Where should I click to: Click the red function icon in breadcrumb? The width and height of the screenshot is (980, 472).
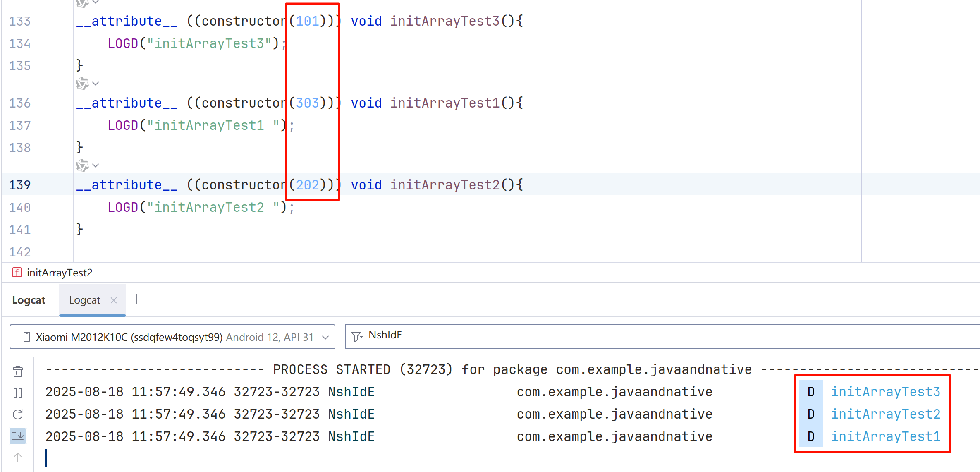[x=17, y=272]
